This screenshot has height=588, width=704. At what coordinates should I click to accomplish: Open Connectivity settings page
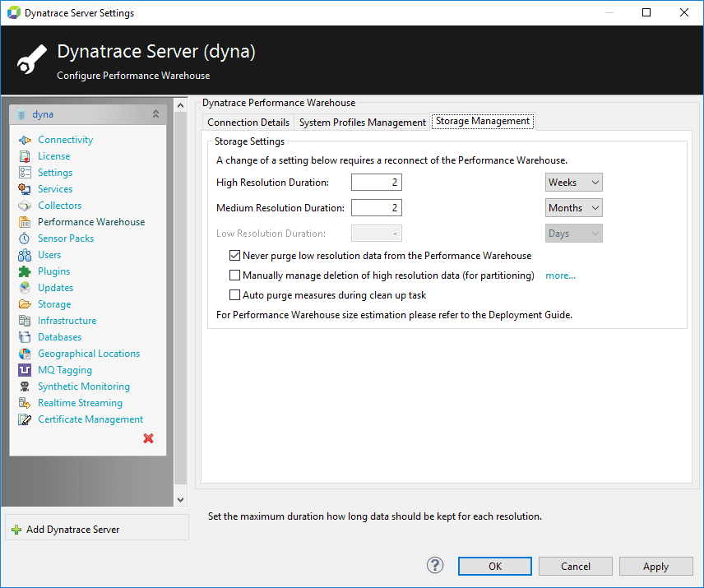coord(66,140)
